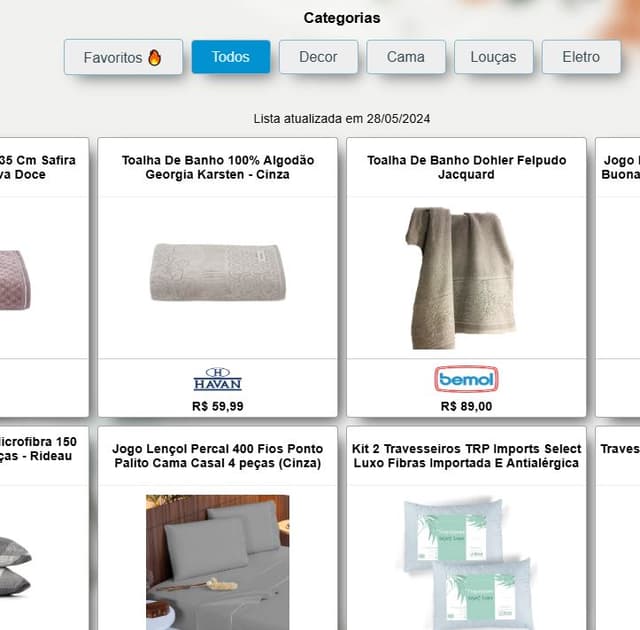View the gray Percal sheet set photo

click(x=218, y=562)
